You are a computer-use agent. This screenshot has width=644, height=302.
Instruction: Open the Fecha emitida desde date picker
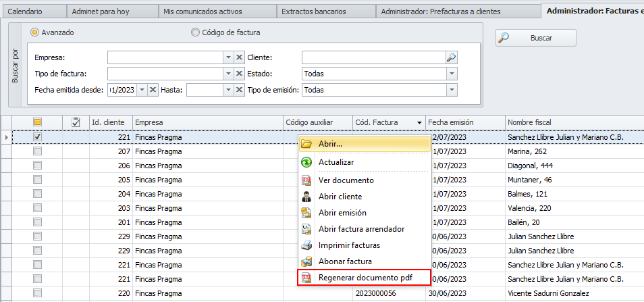coord(142,90)
